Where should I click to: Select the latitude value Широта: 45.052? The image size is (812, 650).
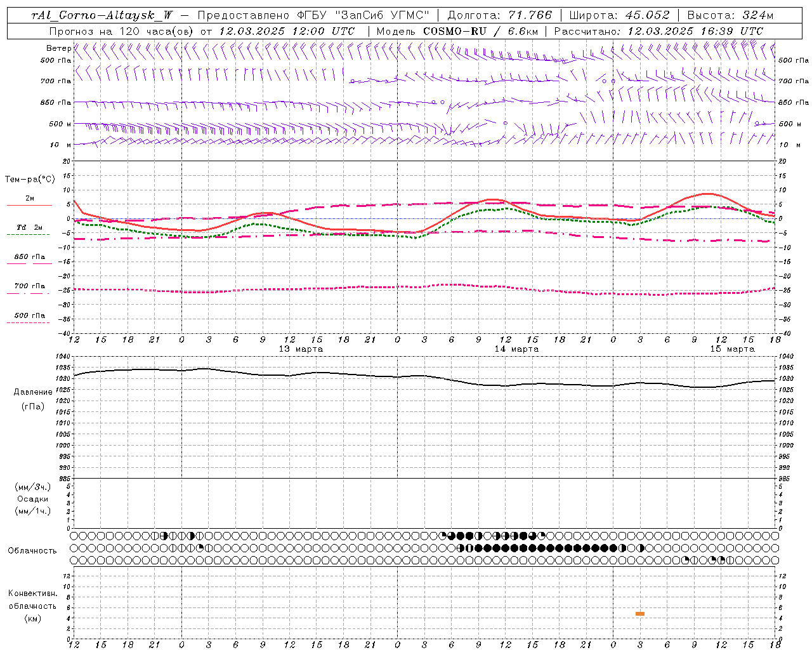coord(619,15)
